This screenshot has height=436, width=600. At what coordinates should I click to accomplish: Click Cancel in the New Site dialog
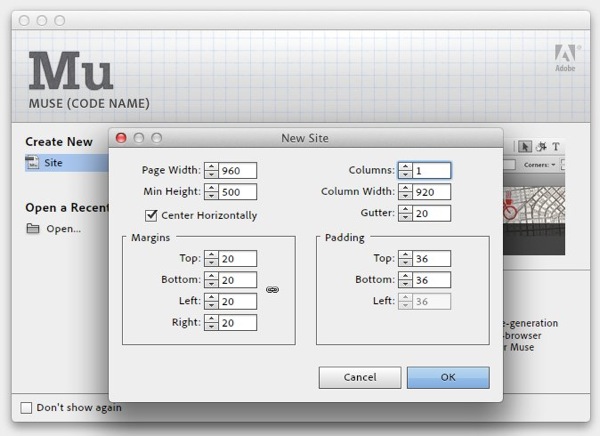point(360,377)
